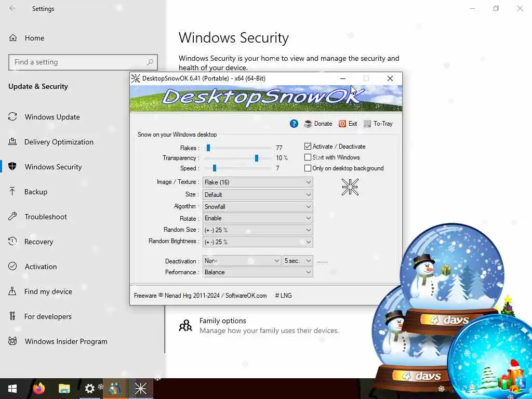Click the Recovery clock icon
The image size is (532, 399).
12,241
